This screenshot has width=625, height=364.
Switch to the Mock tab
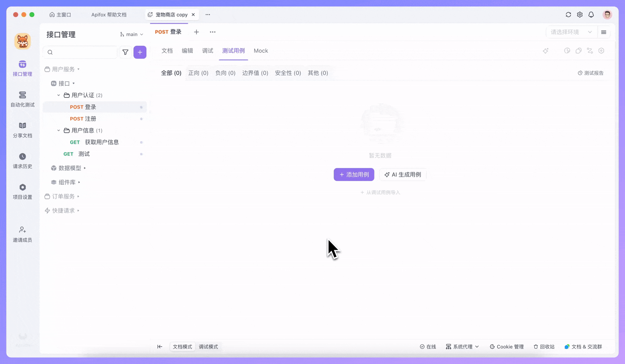click(x=261, y=51)
